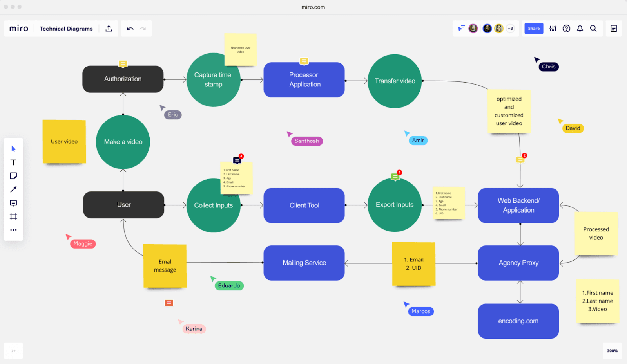The height and width of the screenshot is (364, 627).
Task: Open the notifications bell
Action: coord(580,29)
